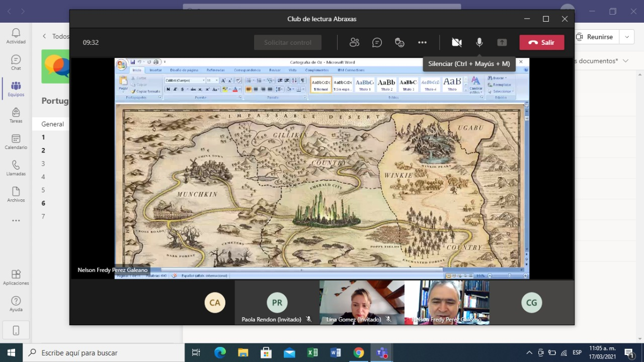The height and width of the screenshot is (362, 644).
Task: Click Teams history back arrow
Action: pyautogui.click(x=9, y=11)
